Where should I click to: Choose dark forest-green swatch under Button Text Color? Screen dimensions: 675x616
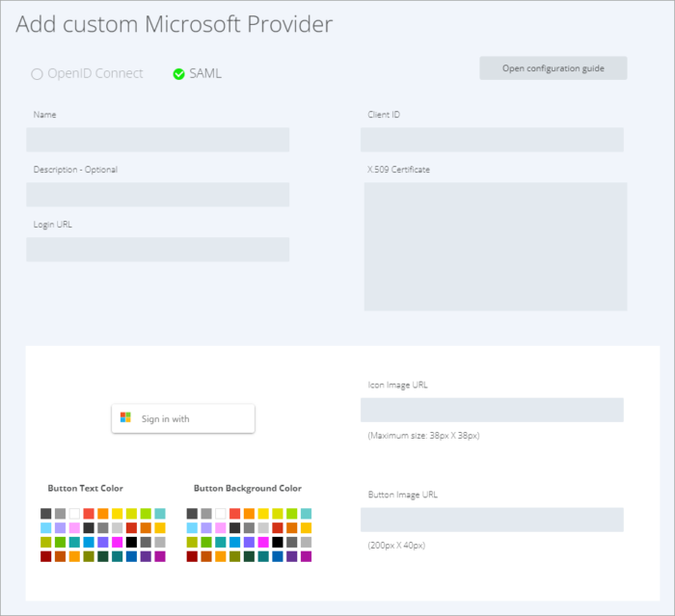tap(103, 556)
